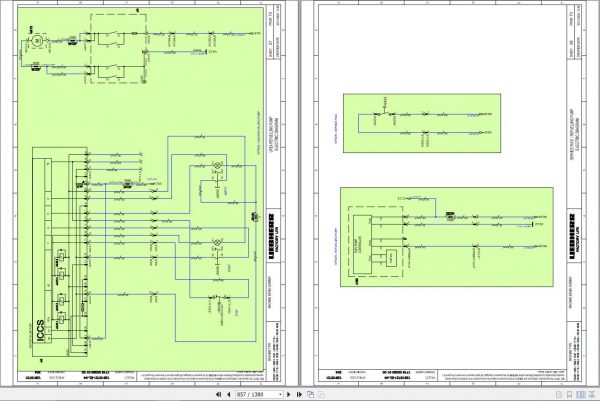
Task: Click the left page schematic
Action: (x=141, y=189)
